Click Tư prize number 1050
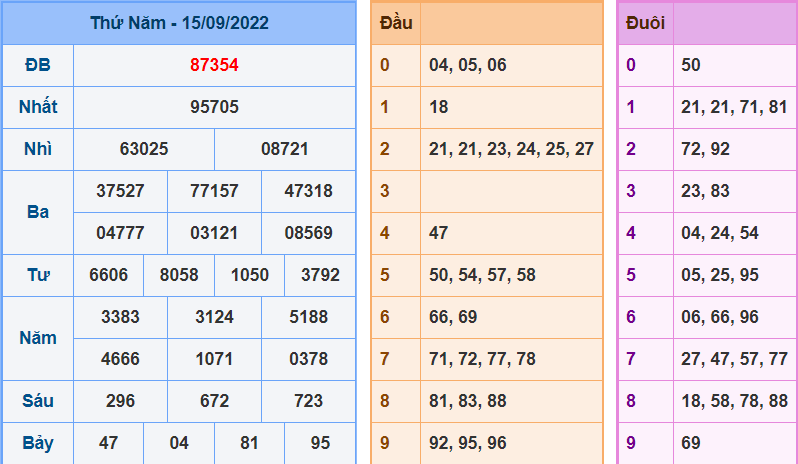798x464 pixels. (250, 275)
